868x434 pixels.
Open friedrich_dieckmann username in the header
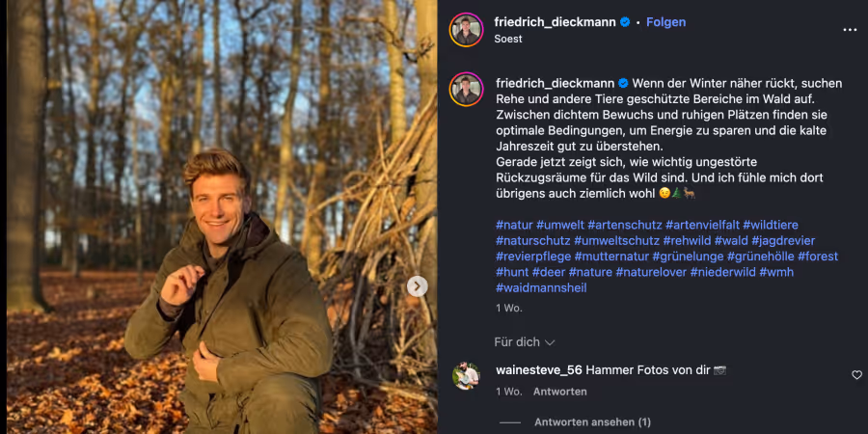[555, 22]
